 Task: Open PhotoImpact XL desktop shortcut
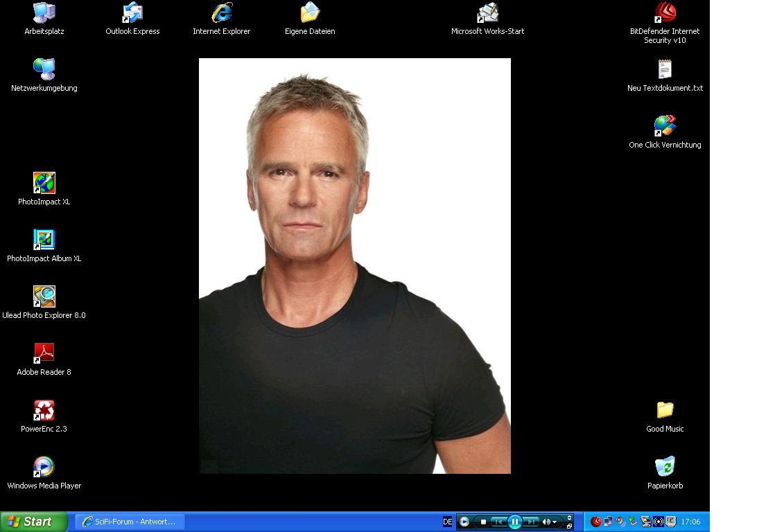(x=44, y=183)
